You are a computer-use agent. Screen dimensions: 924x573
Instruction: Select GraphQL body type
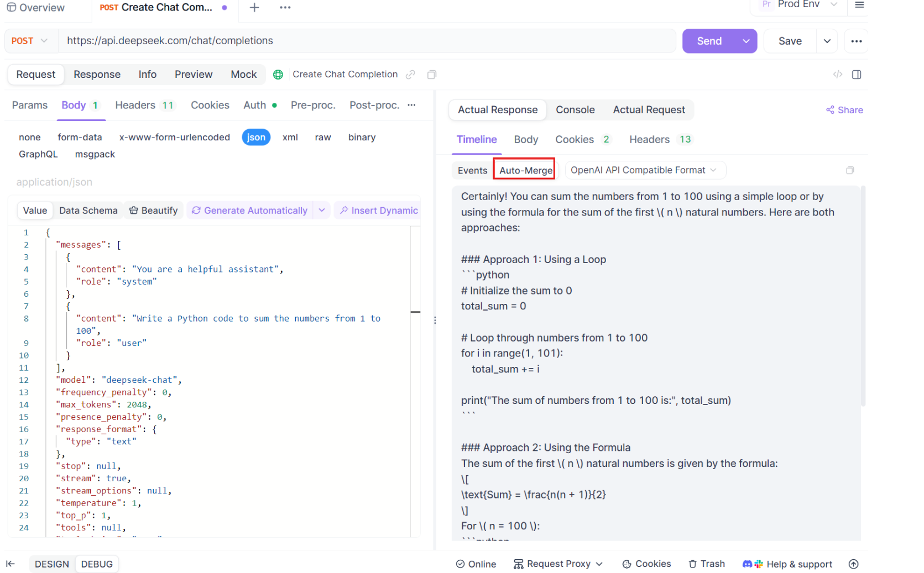click(38, 154)
